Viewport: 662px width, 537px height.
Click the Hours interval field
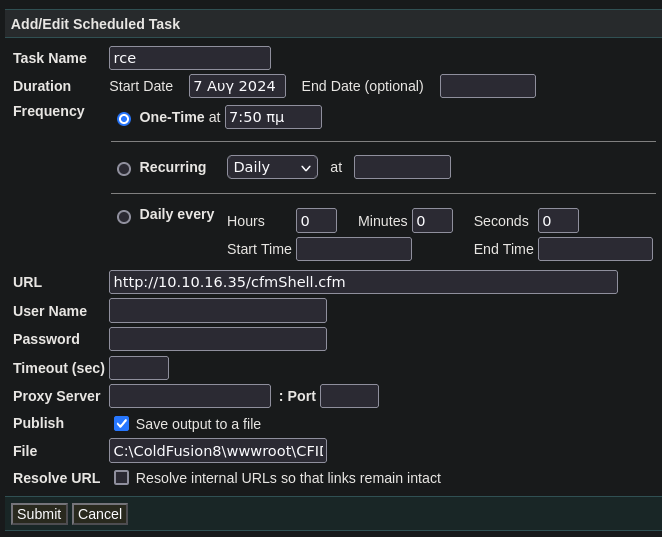click(x=317, y=221)
